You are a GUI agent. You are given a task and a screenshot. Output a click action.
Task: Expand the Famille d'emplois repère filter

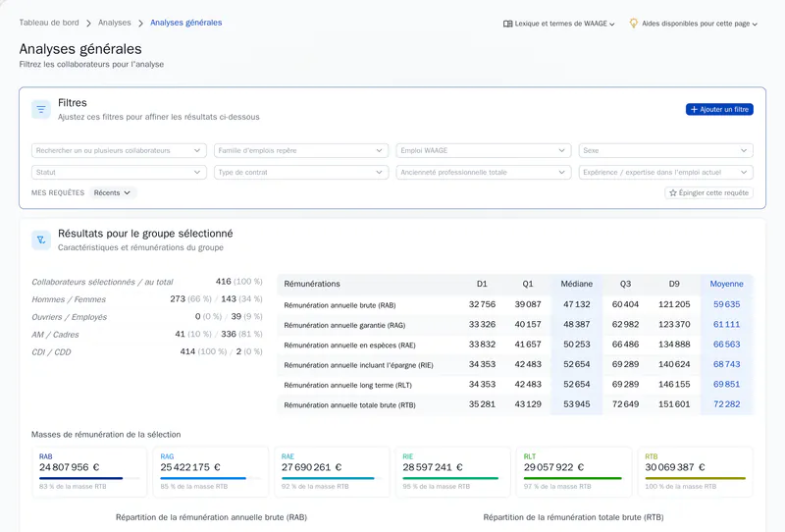point(301,150)
